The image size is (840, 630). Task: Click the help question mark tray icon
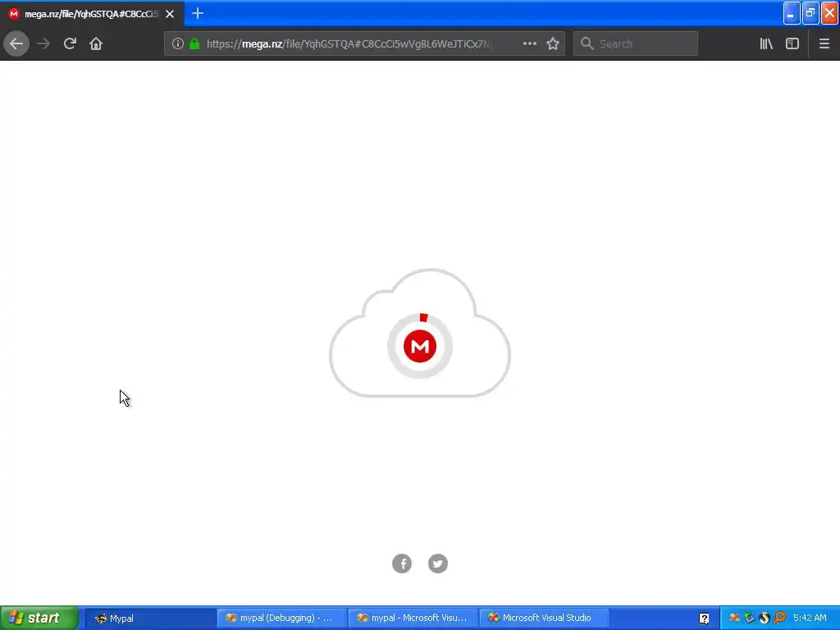click(x=704, y=619)
